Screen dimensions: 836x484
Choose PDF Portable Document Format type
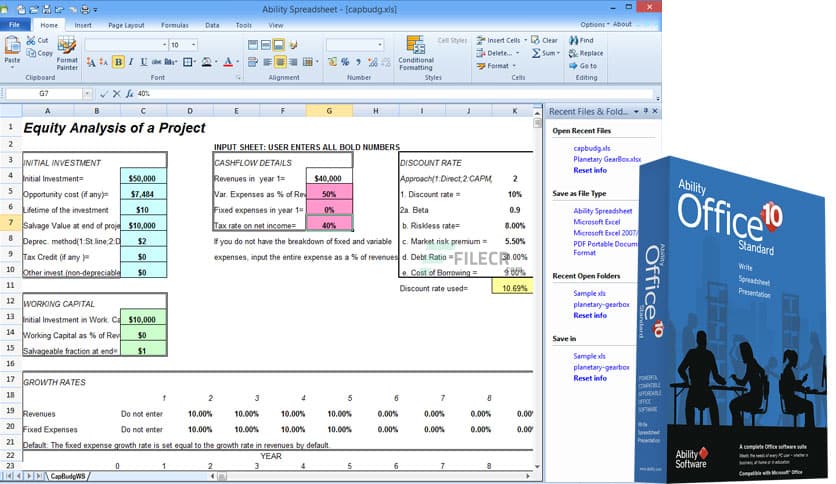tap(605, 248)
